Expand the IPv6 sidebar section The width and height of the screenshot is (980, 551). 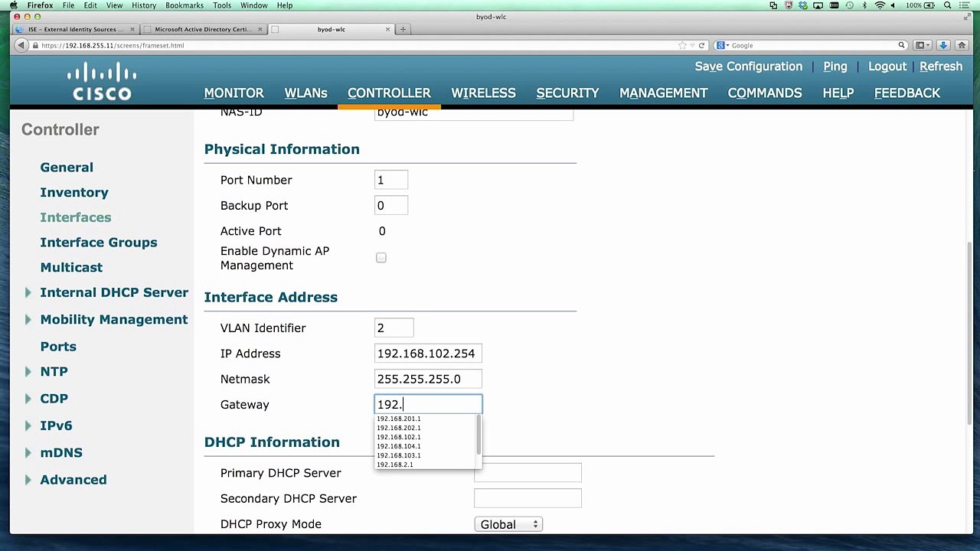click(x=28, y=425)
